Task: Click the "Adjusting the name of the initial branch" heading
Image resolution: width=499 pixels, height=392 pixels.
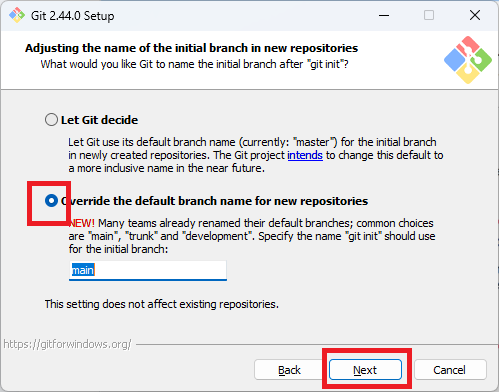Action: pyautogui.click(x=192, y=48)
